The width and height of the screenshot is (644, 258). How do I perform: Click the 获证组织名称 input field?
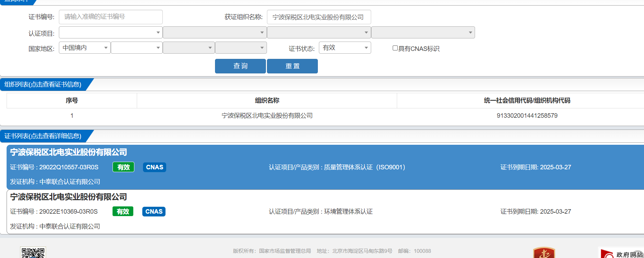tap(319, 17)
